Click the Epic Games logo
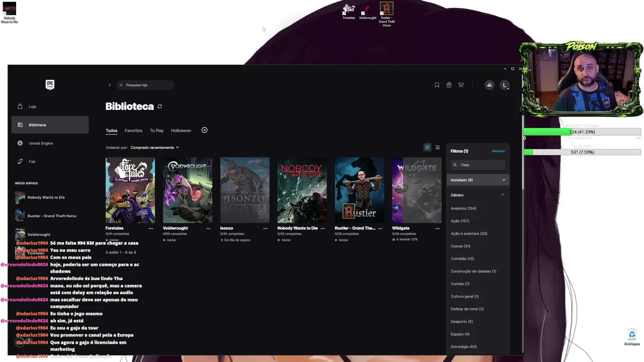This screenshot has width=644, height=362. coord(50,84)
